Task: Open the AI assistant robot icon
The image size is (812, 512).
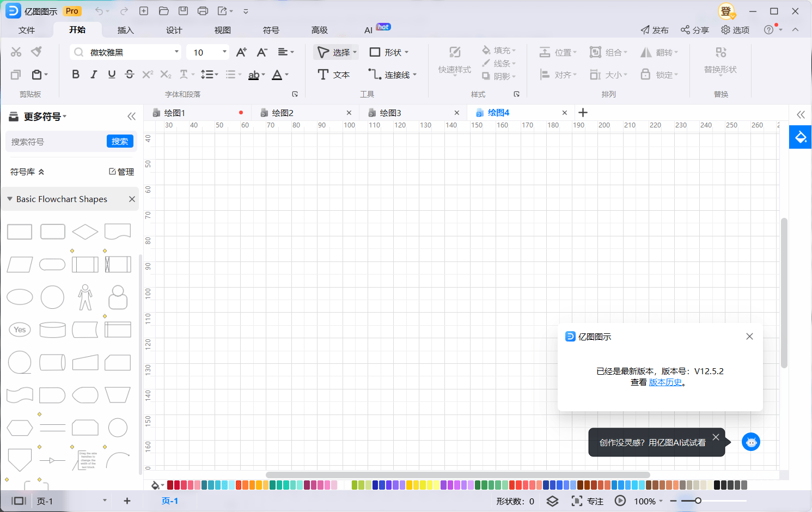Action: tap(751, 442)
